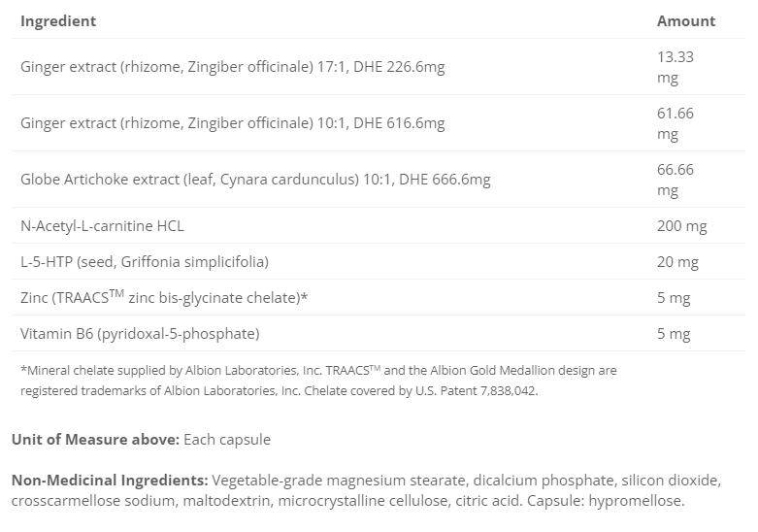Click the 66.66 mg amount value
758x532 pixels.
tap(676, 180)
